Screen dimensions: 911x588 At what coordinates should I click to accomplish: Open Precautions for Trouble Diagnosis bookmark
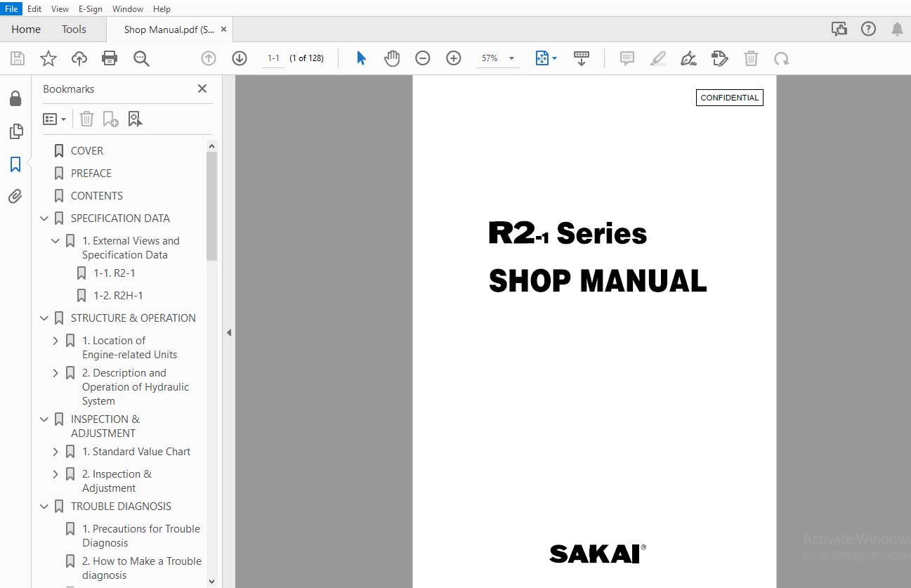141,536
